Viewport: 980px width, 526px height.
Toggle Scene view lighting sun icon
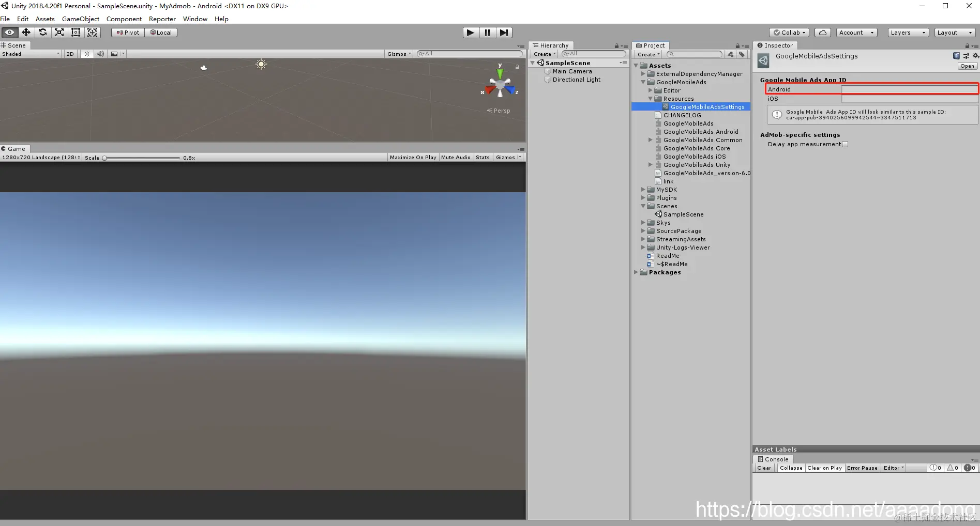tap(87, 54)
